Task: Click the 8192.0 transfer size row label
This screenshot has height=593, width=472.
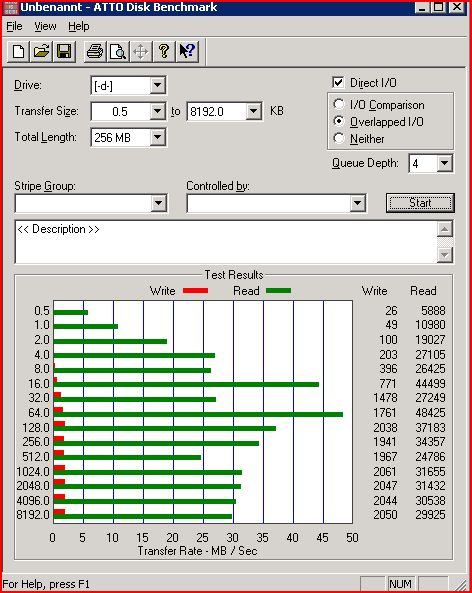Action: (x=33, y=515)
